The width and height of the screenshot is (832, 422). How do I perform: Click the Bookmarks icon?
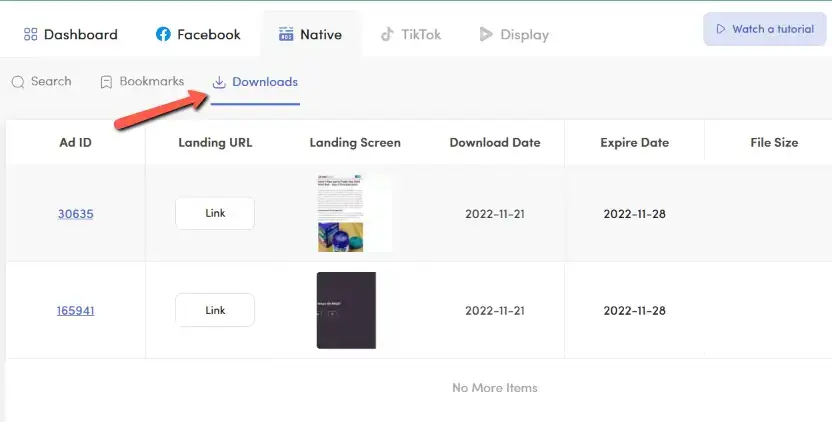(106, 82)
